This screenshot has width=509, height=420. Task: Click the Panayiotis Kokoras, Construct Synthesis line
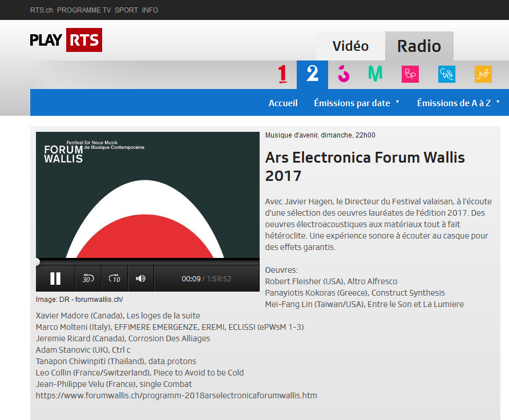click(355, 292)
